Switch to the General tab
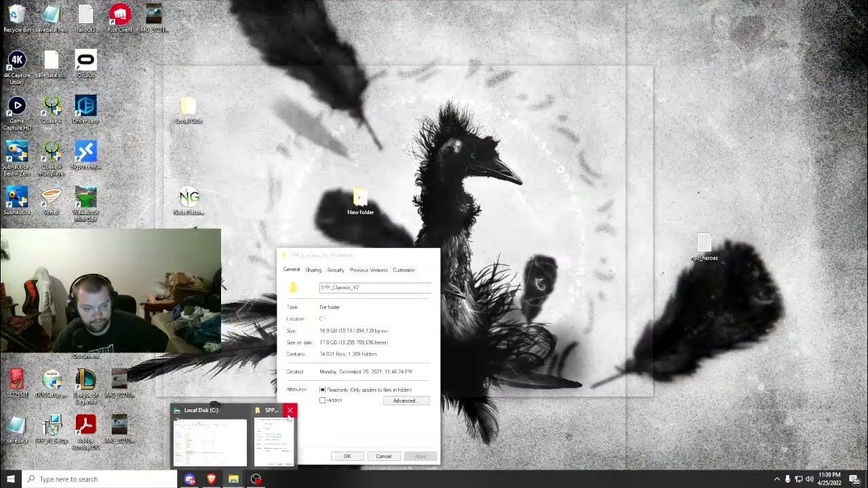Screen dimensions: 868x488 click(x=292, y=270)
